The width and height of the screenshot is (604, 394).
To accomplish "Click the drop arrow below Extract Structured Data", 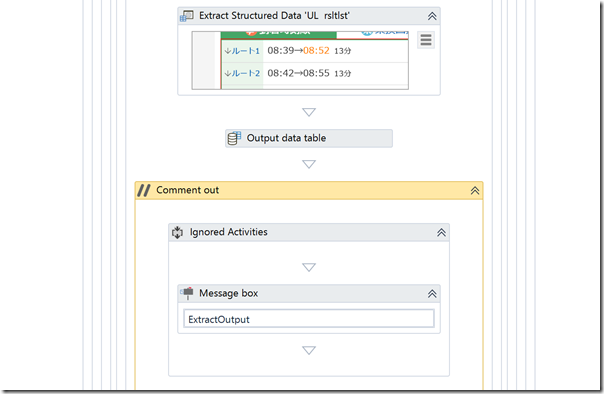I will point(309,112).
